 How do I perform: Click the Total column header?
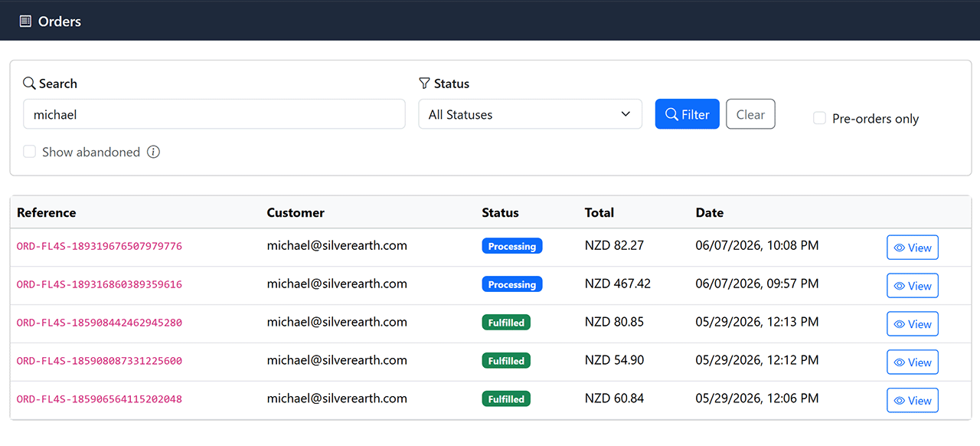point(599,212)
